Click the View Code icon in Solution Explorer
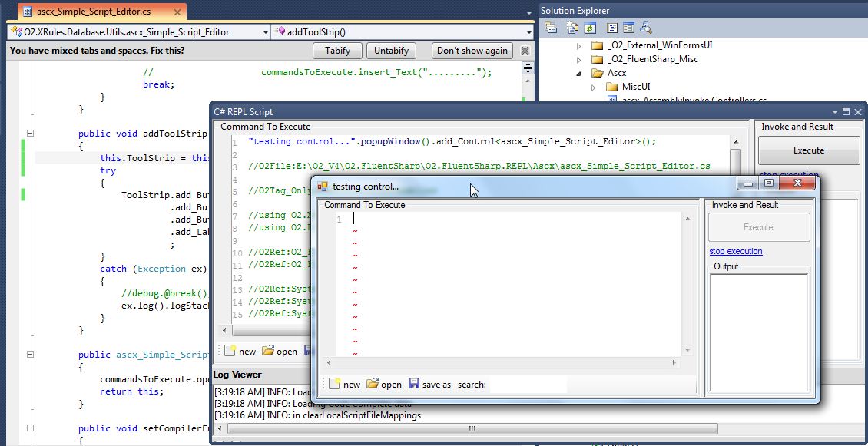868x446 pixels. (x=612, y=28)
